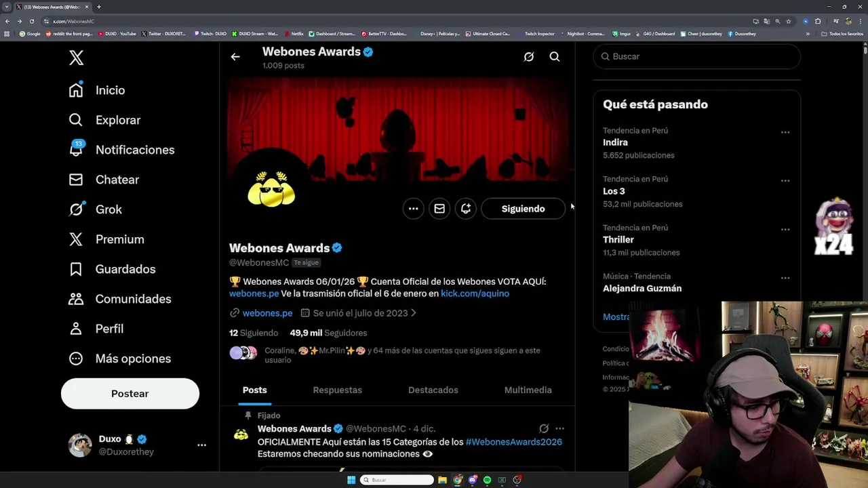Open Windows Start menu
Screen dimensions: 868x488
pyautogui.click(x=351, y=480)
